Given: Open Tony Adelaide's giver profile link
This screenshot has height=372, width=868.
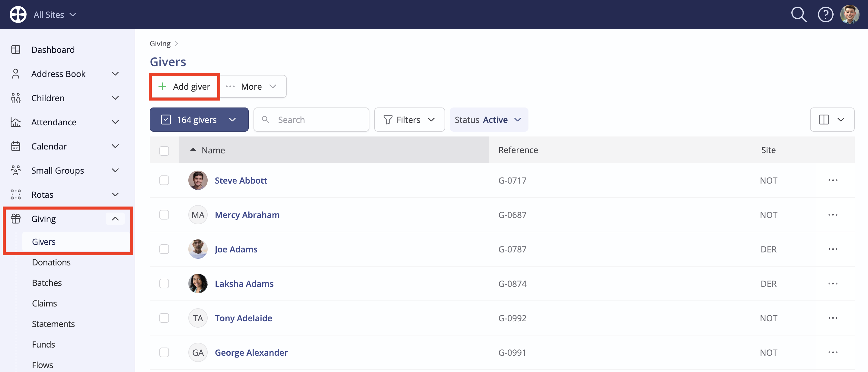Looking at the screenshot, I should click(x=243, y=318).
